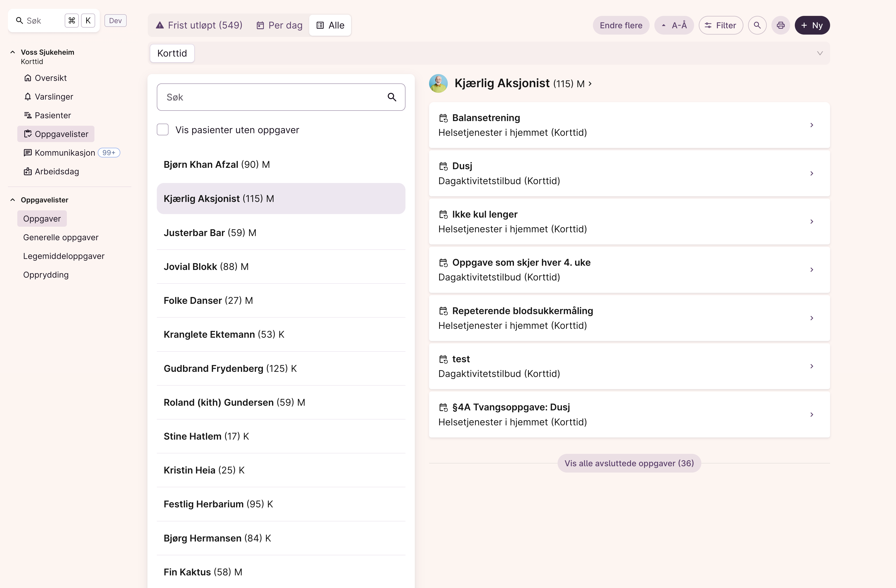Switch to Per dag tab
The image size is (896, 588).
[x=280, y=25]
